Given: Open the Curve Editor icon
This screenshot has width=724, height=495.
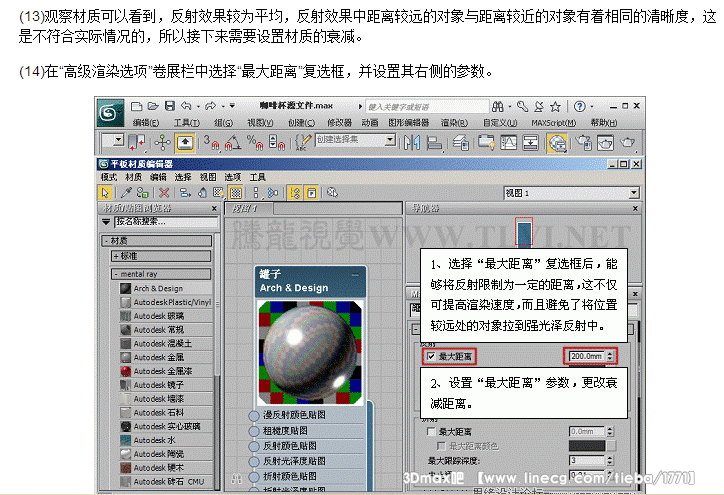Looking at the screenshot, I should coord(508,142).
